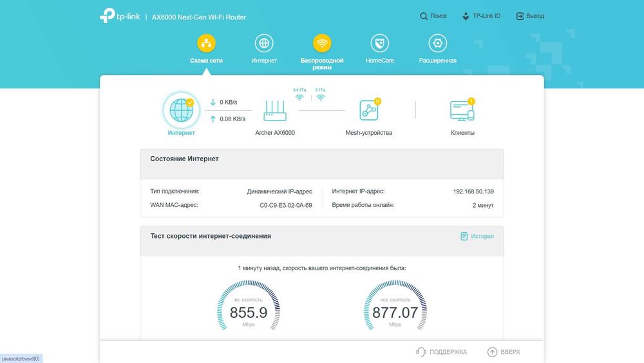
Task: Click the search magnifier icon
Action: point(424,16)
